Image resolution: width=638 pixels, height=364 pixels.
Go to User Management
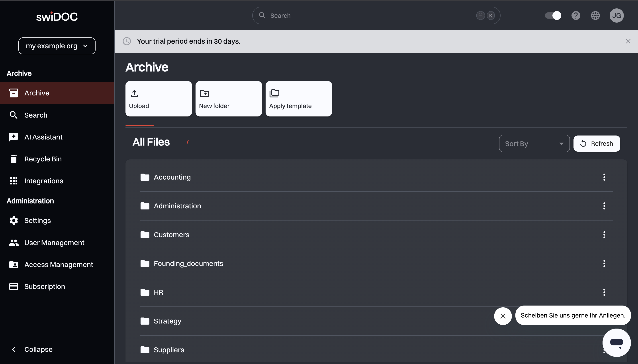click(57, 242)
